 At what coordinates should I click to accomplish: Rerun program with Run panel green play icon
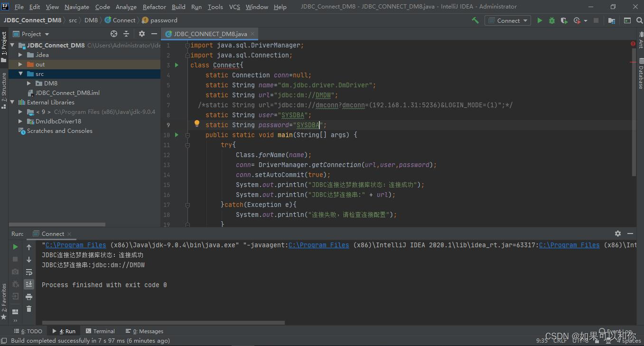pyautogui.click(x=15, y=247)
